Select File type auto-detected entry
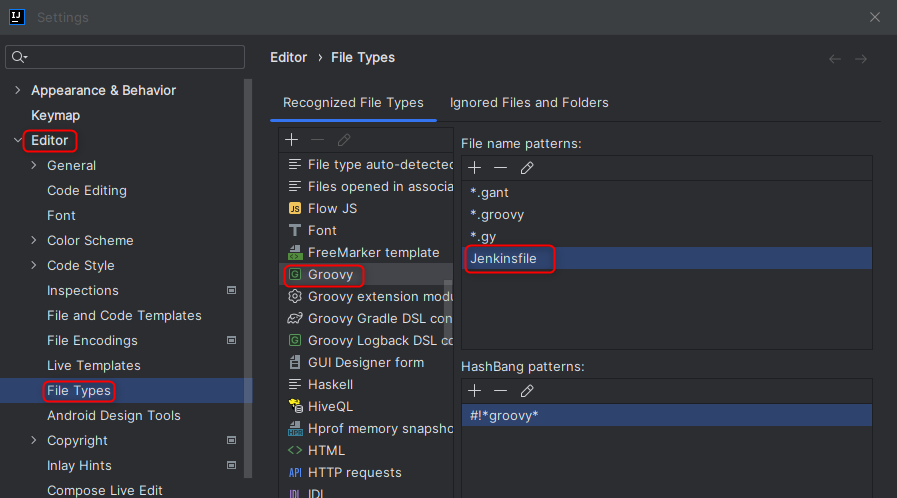The image size is (897, 498). tap(366, 165)
